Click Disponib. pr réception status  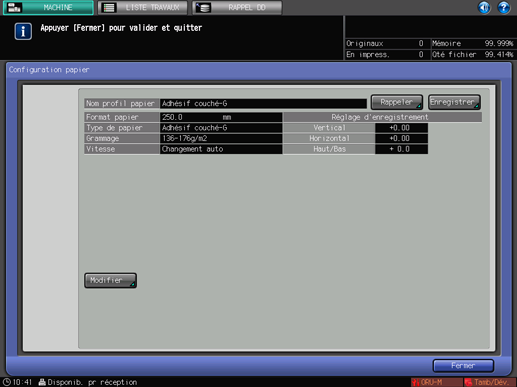point(92,382)
